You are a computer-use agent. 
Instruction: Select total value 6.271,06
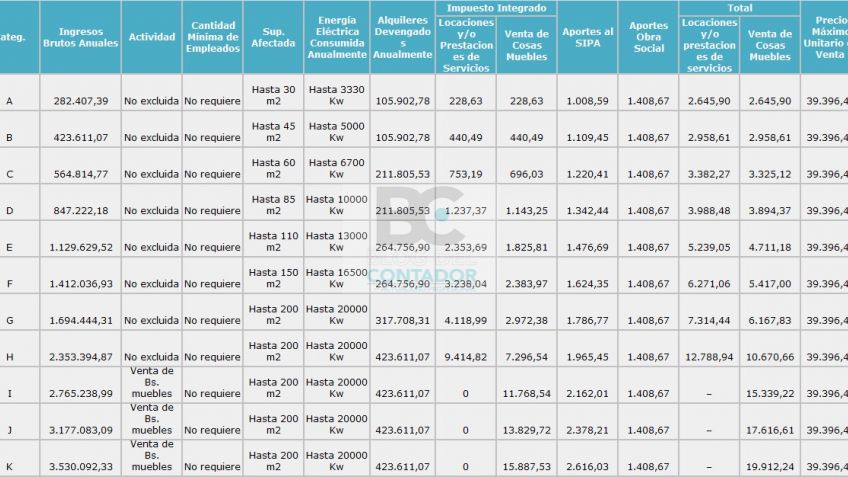[x=709, y=284]
